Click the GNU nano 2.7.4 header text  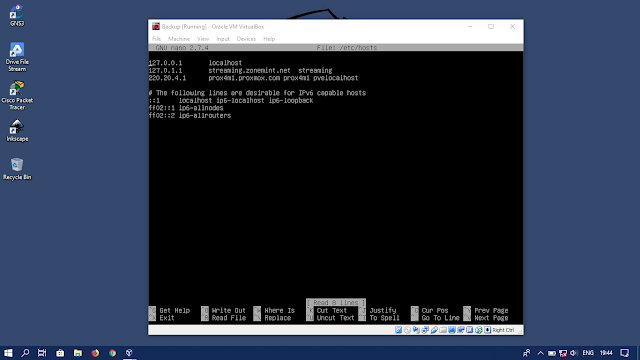[x=182, y=48]
